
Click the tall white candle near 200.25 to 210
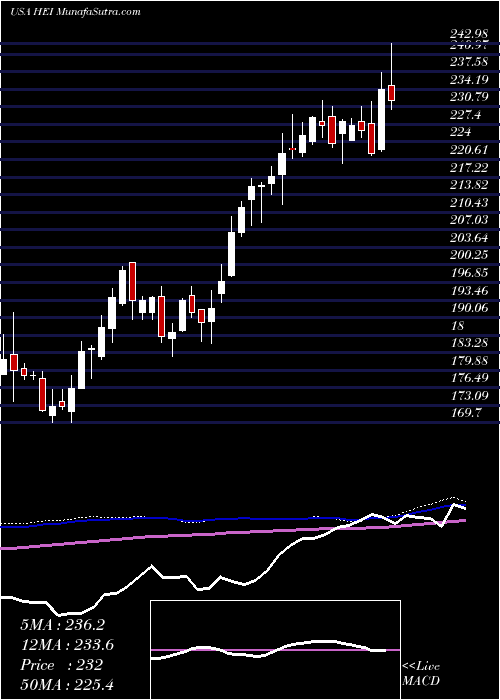tap(231, 254)
